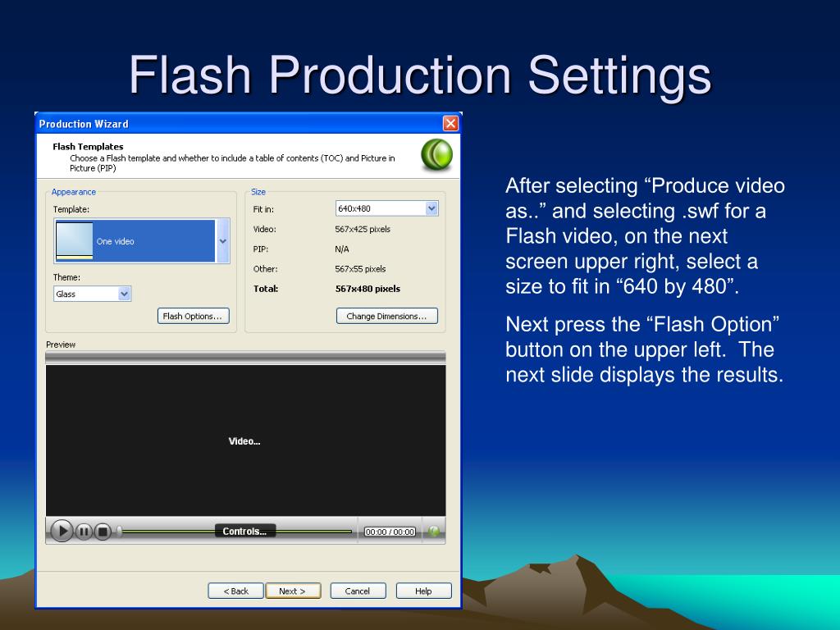Close the Production Wizard window
This screenshot has height=630, width=840.
click(450, 124)
